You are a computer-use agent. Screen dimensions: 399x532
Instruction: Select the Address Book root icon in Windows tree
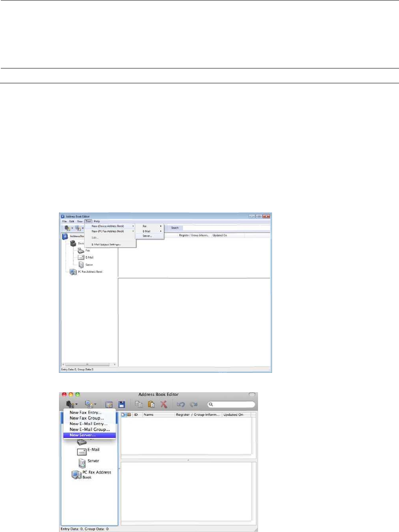[65, 236]
